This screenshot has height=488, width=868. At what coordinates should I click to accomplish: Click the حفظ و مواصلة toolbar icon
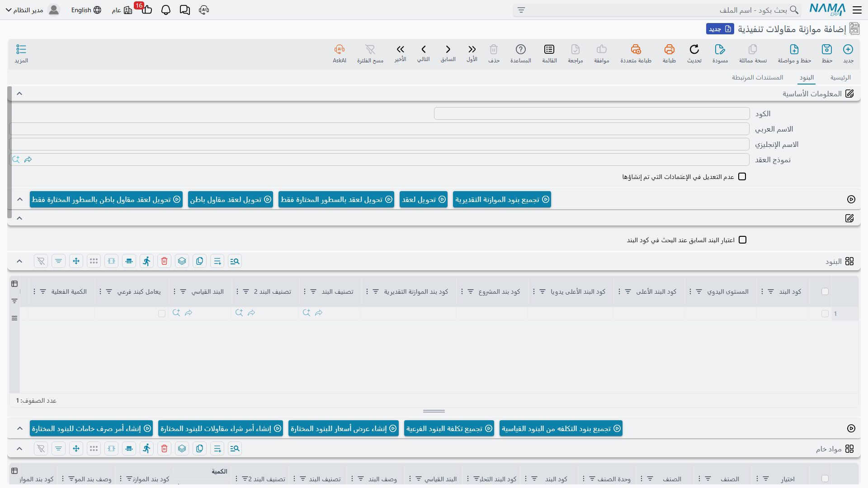794,53
